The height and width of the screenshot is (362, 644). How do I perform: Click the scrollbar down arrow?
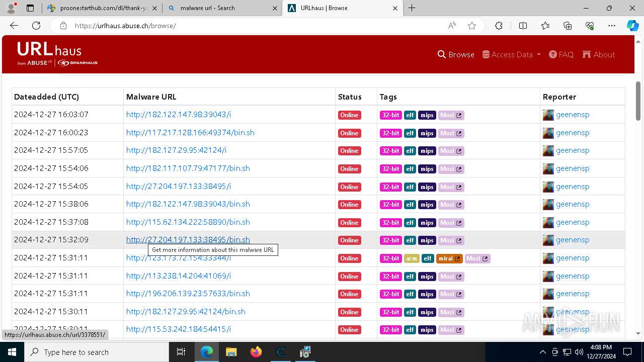point(638,333)
